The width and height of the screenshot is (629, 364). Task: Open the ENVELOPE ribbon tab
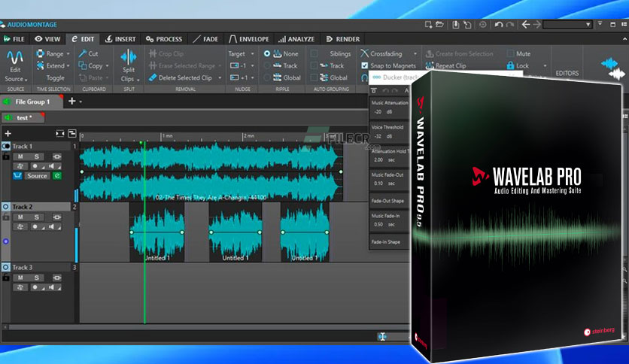[x=249, y=39]
